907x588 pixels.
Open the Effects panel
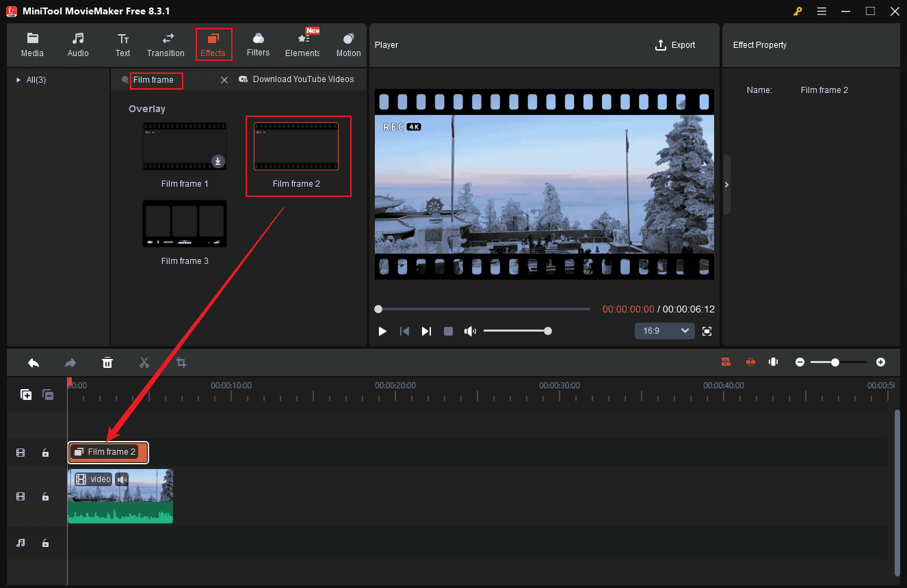(213, 44)
